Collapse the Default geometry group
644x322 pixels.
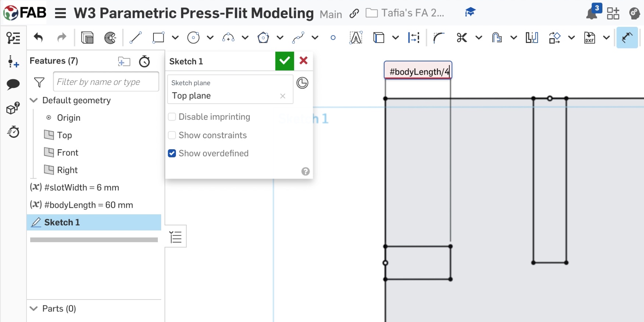34,100
